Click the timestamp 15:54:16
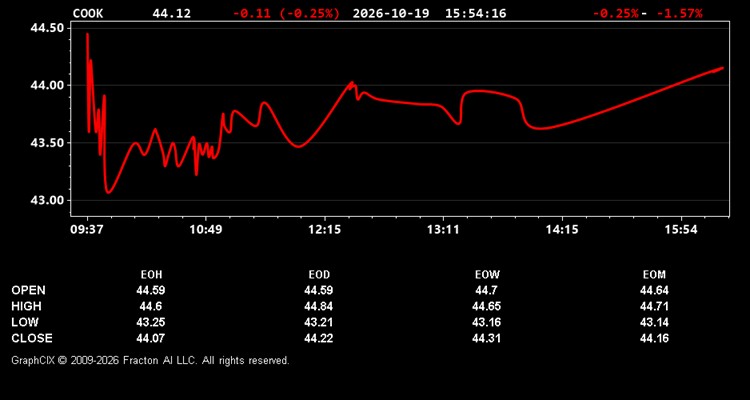Viewport: 750px width, 400px height. (475, 13)
